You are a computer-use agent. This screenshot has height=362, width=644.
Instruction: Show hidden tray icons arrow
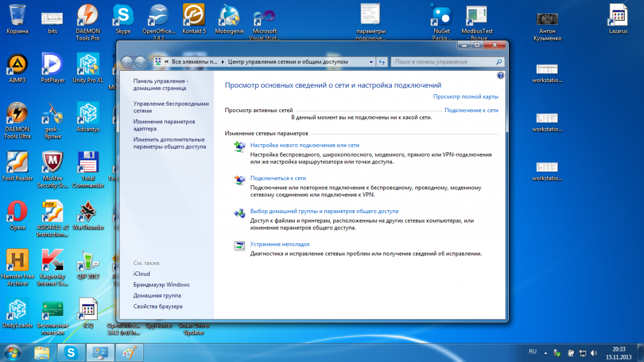click(546, 353)
